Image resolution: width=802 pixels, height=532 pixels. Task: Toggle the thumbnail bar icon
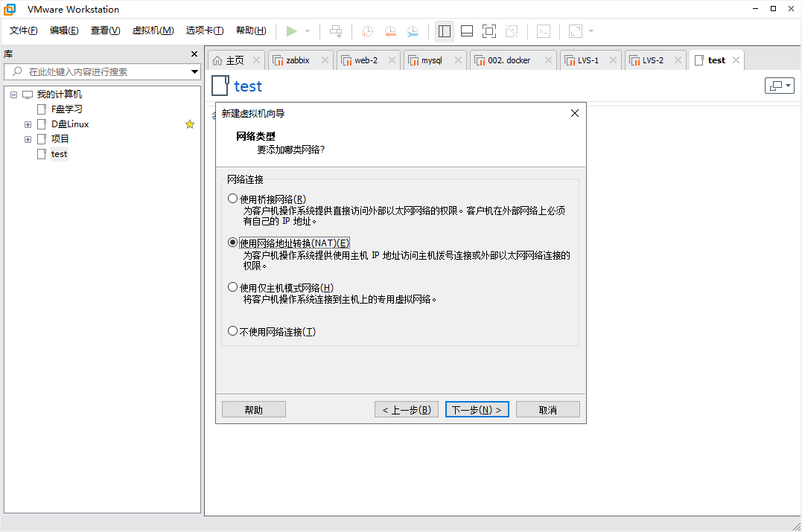pyautogui.click(x=467, y=31)
